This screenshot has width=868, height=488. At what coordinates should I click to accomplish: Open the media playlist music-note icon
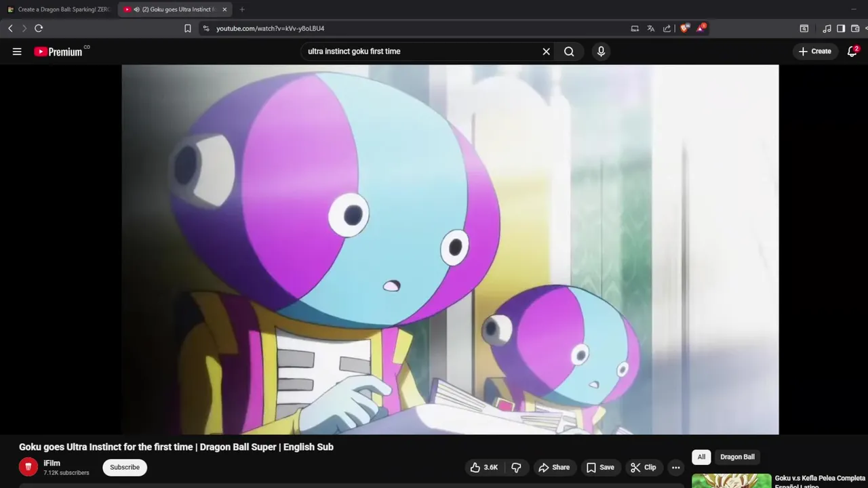[x=827, y=28]
